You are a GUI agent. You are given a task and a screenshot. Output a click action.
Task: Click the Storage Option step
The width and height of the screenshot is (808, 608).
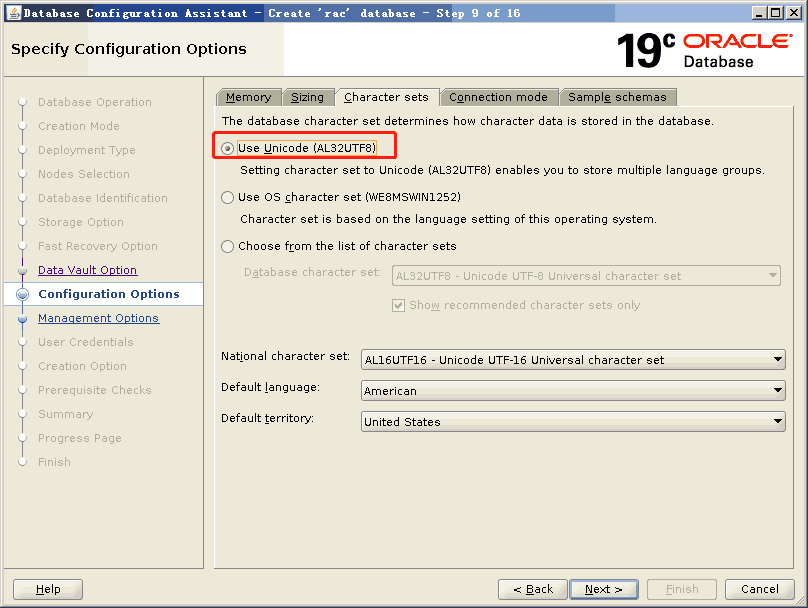pyautogui.click(x=81, y=222)
